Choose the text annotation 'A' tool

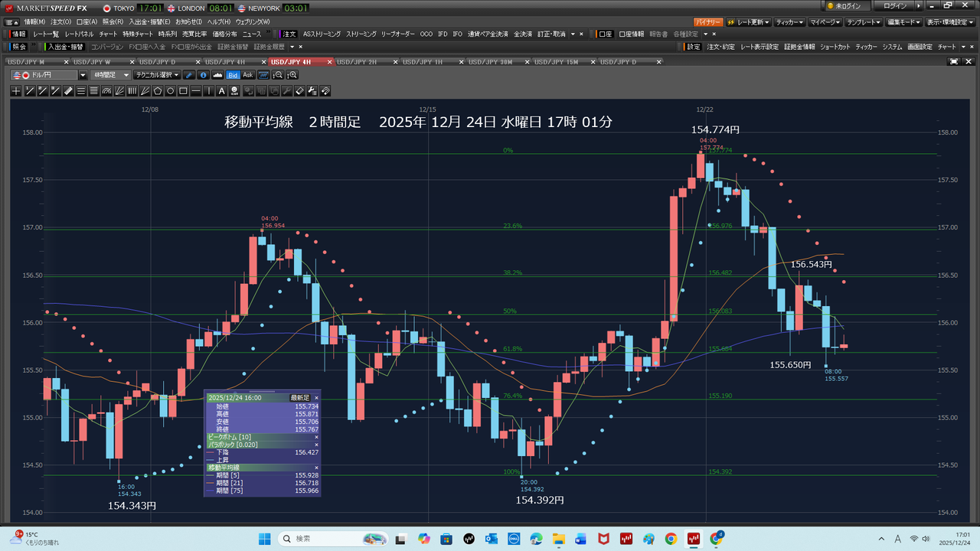pos(222,91)
